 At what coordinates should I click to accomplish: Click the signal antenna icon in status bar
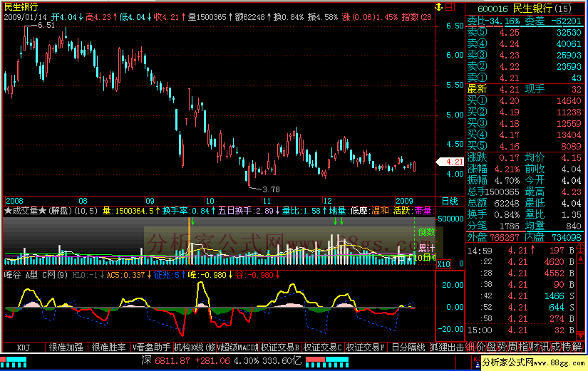[477, 362]
